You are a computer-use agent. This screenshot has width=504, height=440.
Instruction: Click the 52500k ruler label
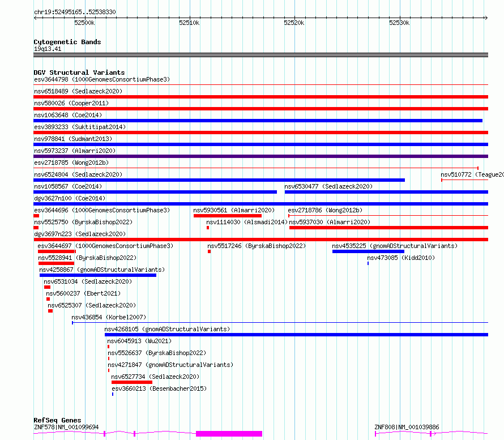coord(84,23)
